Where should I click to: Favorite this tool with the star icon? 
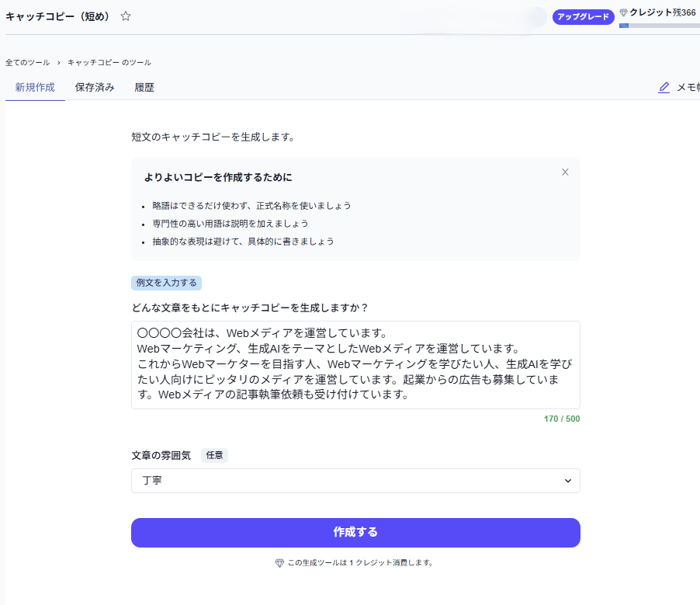tap(126, 16)
